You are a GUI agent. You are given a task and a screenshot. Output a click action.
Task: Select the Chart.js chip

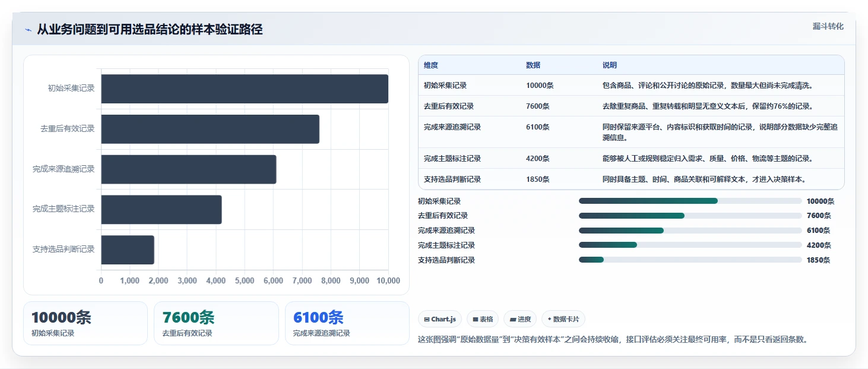pos(440,319)
